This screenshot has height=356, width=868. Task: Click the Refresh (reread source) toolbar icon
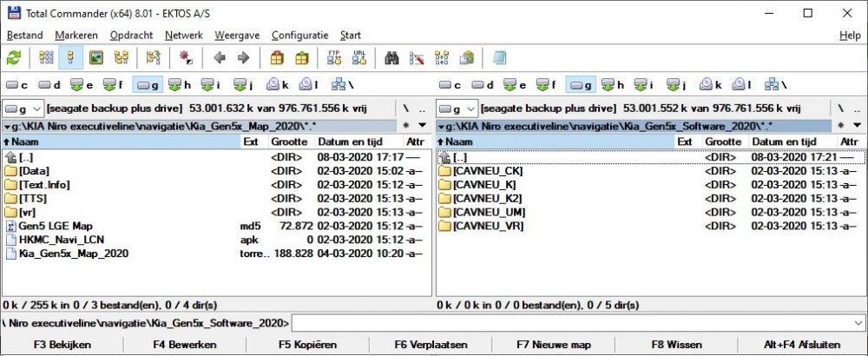coord(14,58)
